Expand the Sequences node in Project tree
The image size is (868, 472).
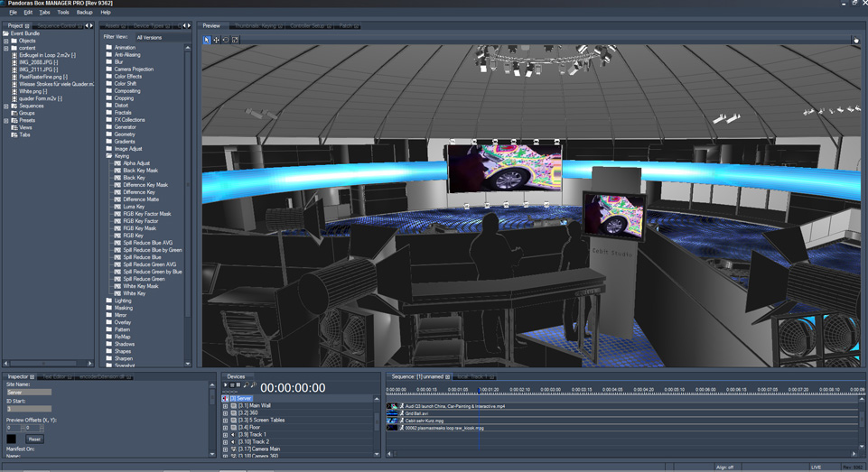[6, 106]
